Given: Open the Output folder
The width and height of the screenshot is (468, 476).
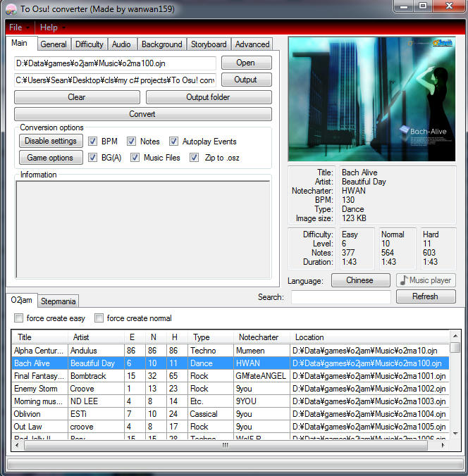Looking at the screenshot, I should pos(209,97).
